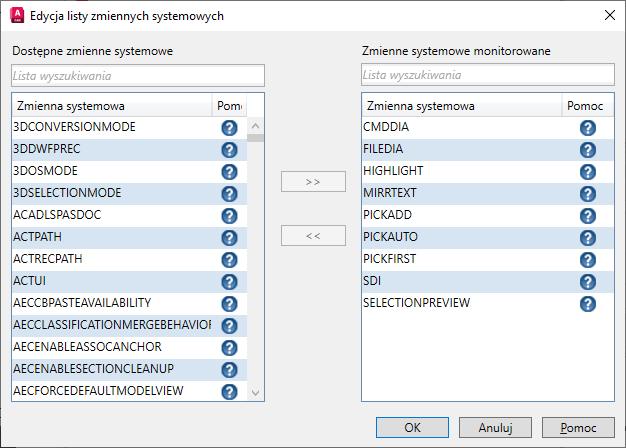Screen dimensions: 626x448
Task: Focus the available variables search field
Action: click(x=138, y=75)
